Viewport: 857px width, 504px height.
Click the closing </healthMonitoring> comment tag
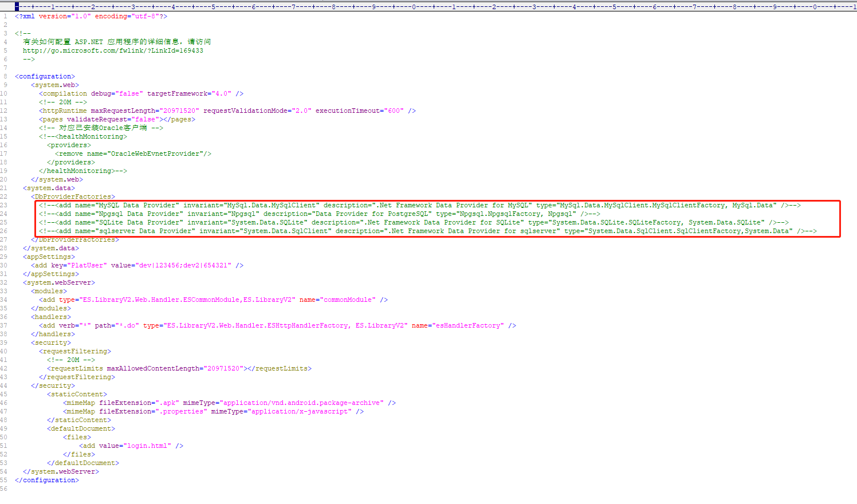(83, 171)
